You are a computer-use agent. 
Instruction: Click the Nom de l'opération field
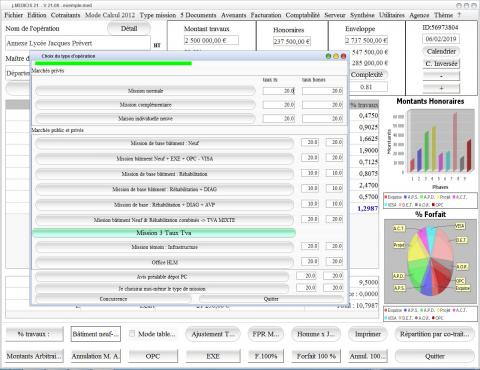click(x=78, y=43)
